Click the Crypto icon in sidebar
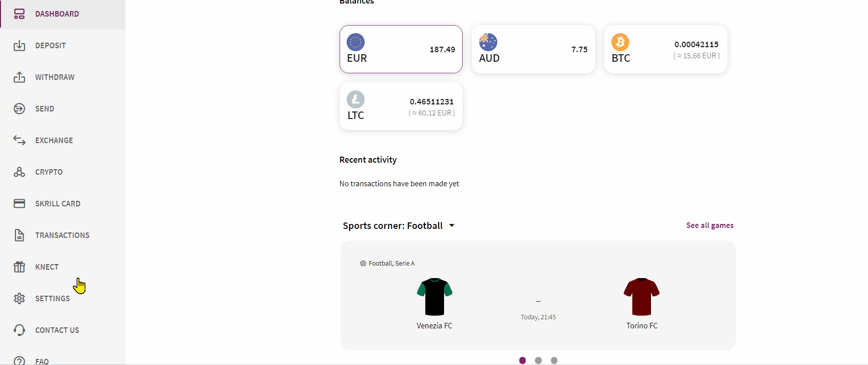Viewport: 868px width, 365px height. click(x=19, y=172)
